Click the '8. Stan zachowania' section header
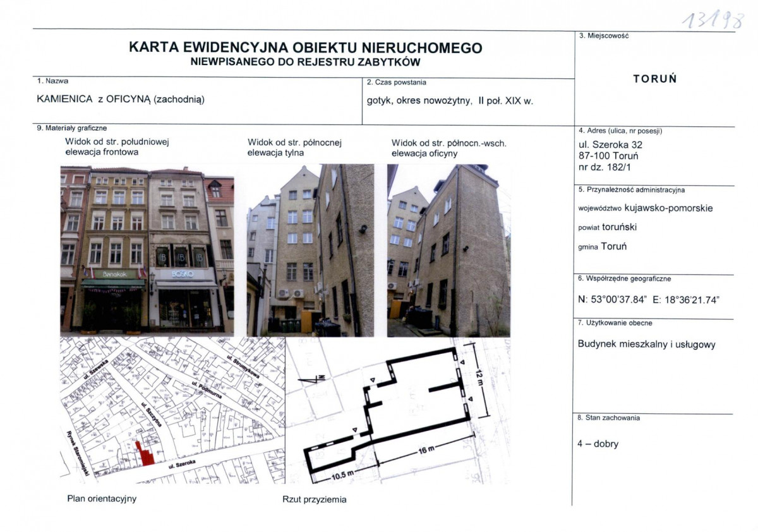This screenshot has width=758, height=532. pos(609,417)
